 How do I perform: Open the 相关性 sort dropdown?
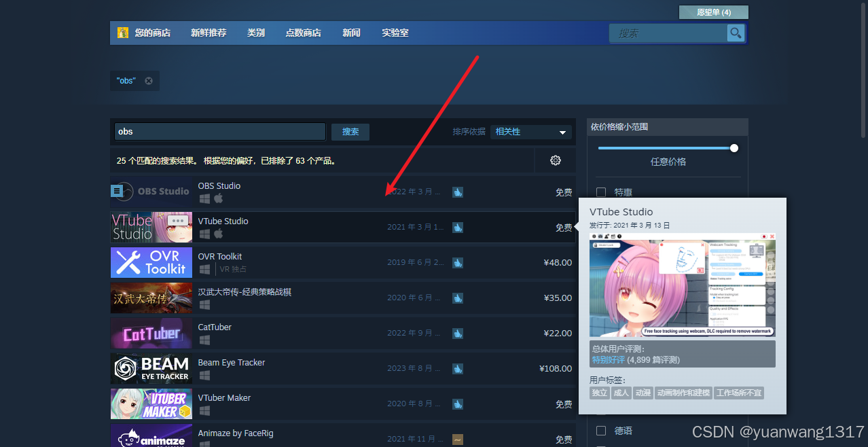531,132
